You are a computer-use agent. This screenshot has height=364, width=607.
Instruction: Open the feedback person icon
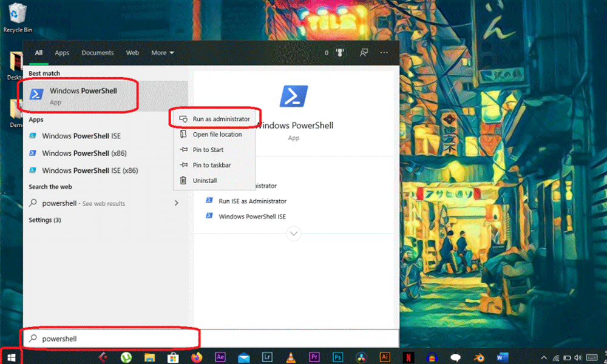364,53
